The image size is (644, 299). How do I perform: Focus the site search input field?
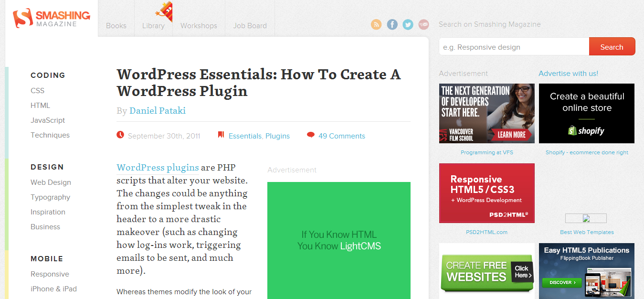coord(514,47)
